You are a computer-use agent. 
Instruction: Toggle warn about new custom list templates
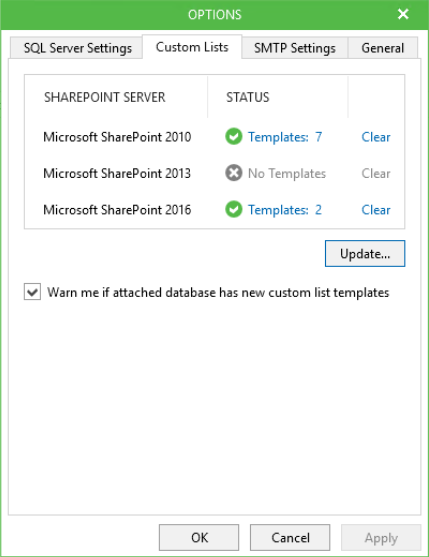coord(32,292)
